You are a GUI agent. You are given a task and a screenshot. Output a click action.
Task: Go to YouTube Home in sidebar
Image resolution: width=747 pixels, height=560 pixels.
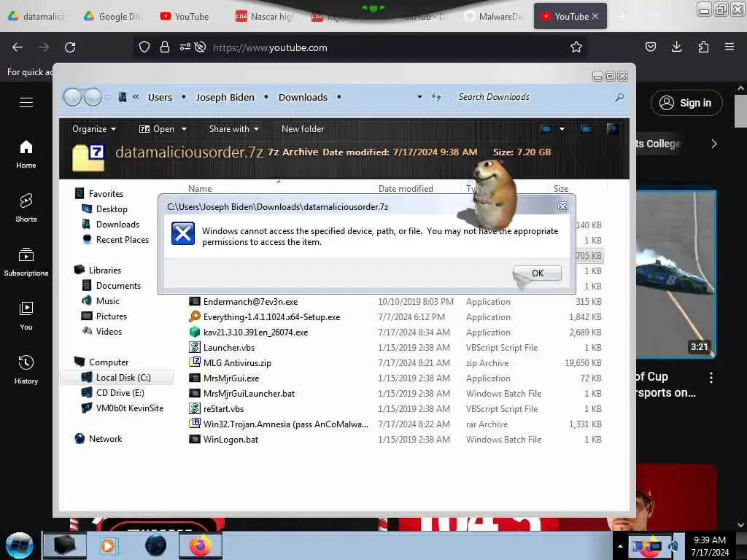pos(26,155)
